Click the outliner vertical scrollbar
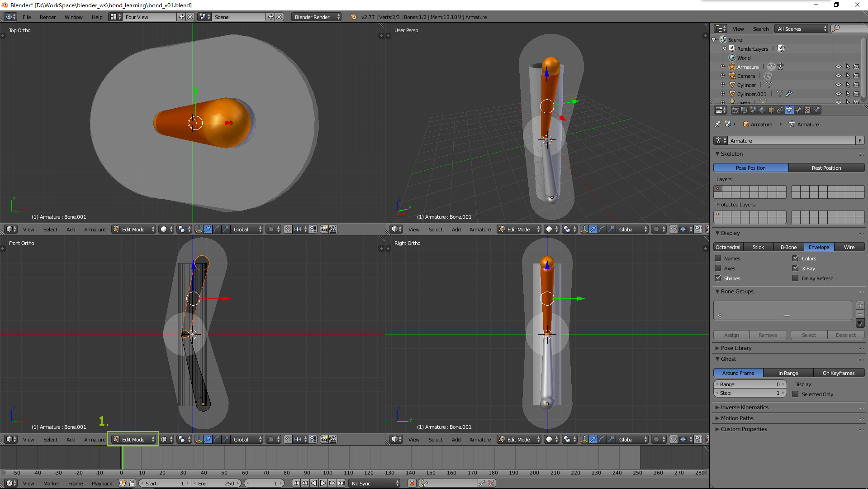This screenshot has height=489, width=868. click(x=863, y=67)
